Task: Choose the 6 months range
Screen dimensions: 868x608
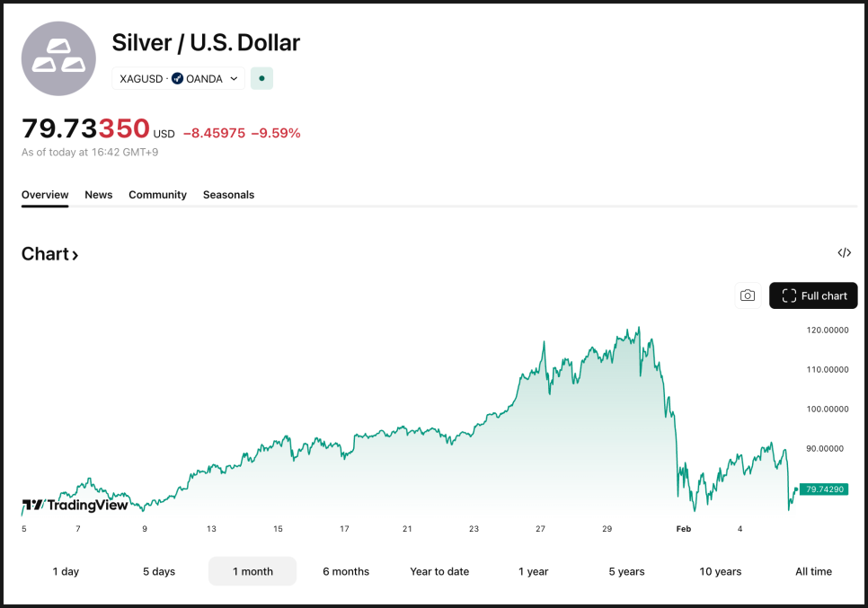Action: 346,571
